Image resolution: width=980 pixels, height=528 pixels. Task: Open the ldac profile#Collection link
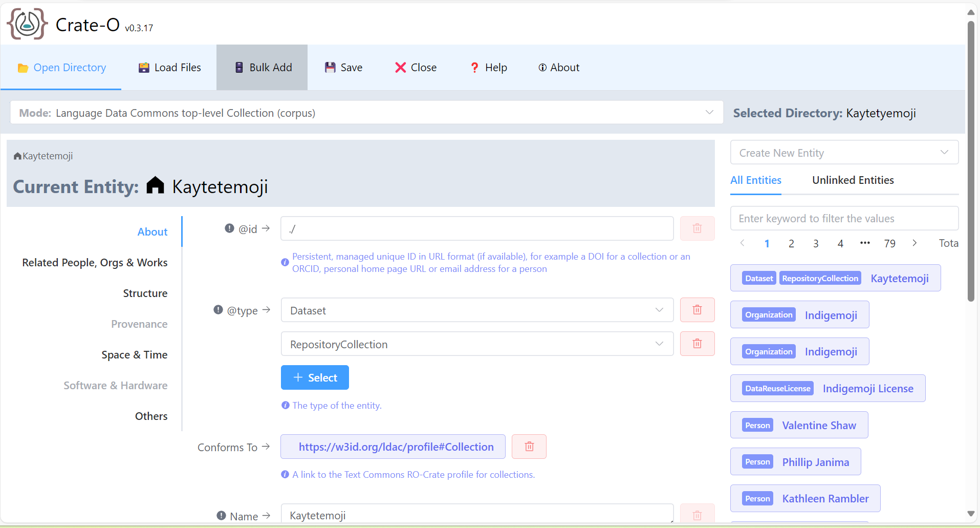[393, 447]
